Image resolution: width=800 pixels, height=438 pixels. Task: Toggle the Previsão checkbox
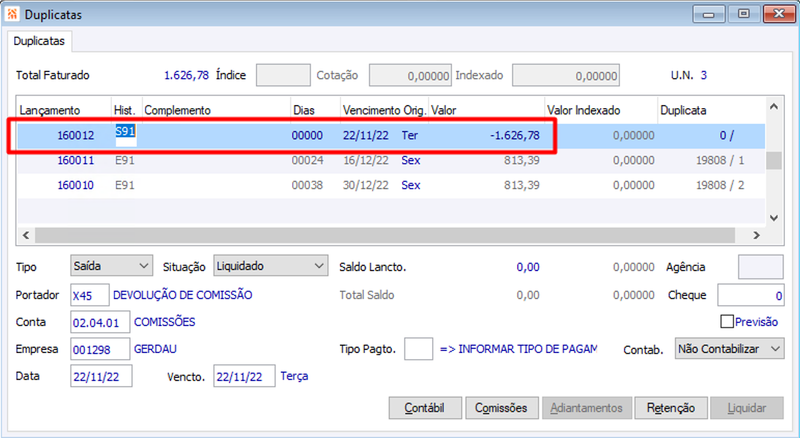point(727,322)
